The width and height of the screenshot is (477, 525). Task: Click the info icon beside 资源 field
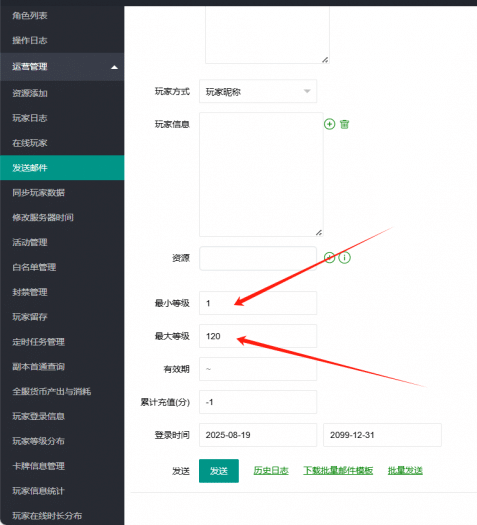[x=344, y=257]
